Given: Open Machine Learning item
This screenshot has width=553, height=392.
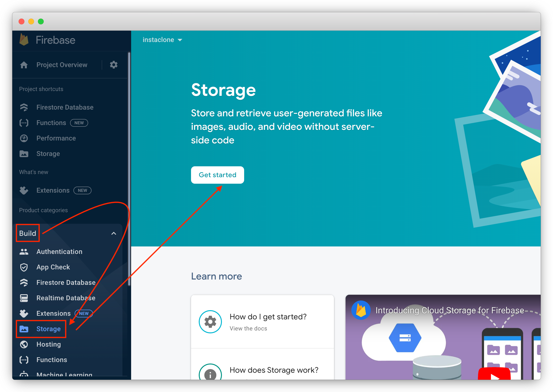Looking at the screenshot, I should [64, 375].
